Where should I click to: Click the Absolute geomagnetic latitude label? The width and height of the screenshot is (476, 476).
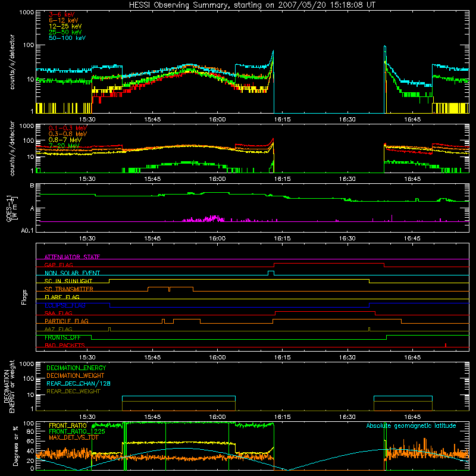(x=411, y=425)
